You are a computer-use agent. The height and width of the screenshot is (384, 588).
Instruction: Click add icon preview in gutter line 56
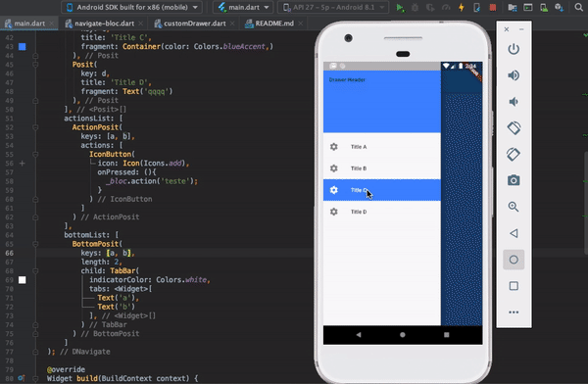pos(23,164)
